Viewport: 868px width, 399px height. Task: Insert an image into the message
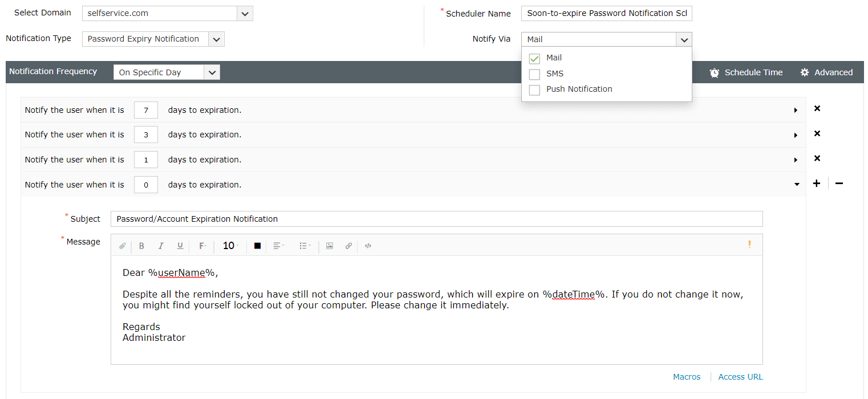[330, 246]
